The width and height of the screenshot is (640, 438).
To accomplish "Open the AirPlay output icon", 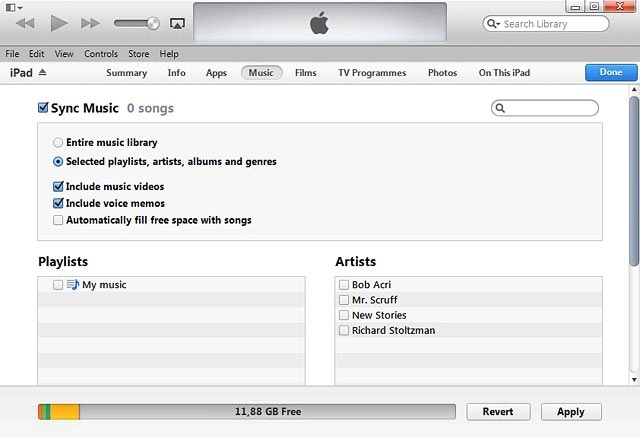I will [x=177, y=22].
